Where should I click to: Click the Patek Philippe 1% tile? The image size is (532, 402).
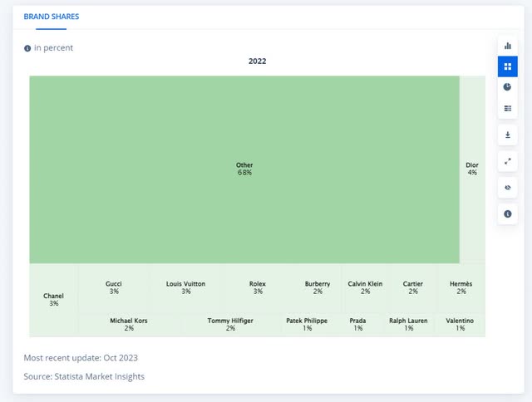pos(307,325)
